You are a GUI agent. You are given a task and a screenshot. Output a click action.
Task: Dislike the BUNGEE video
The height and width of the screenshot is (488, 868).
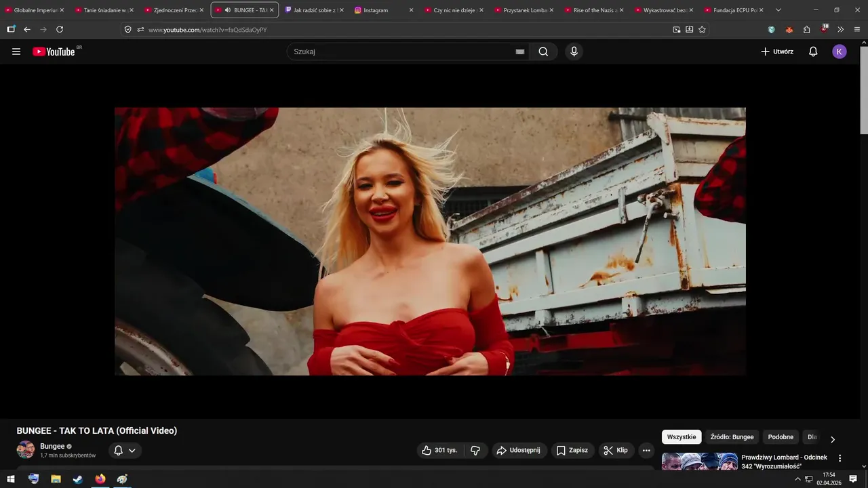click(475, 450)
